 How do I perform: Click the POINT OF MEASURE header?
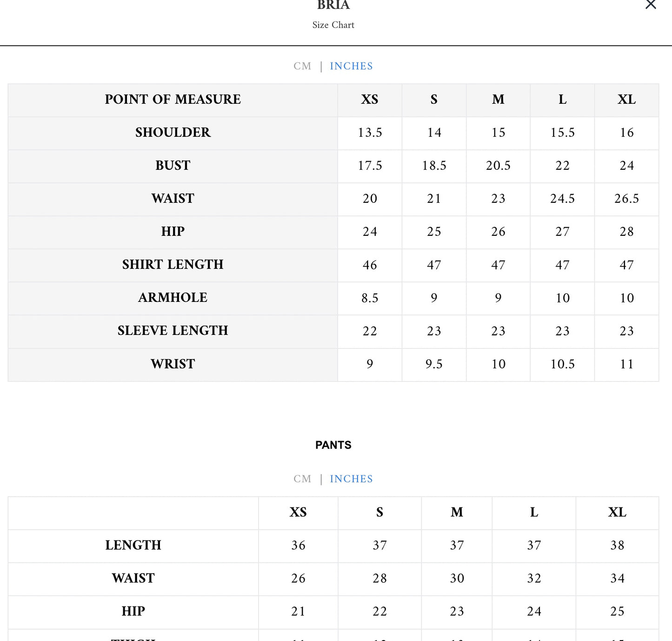(x=173, y=100)
